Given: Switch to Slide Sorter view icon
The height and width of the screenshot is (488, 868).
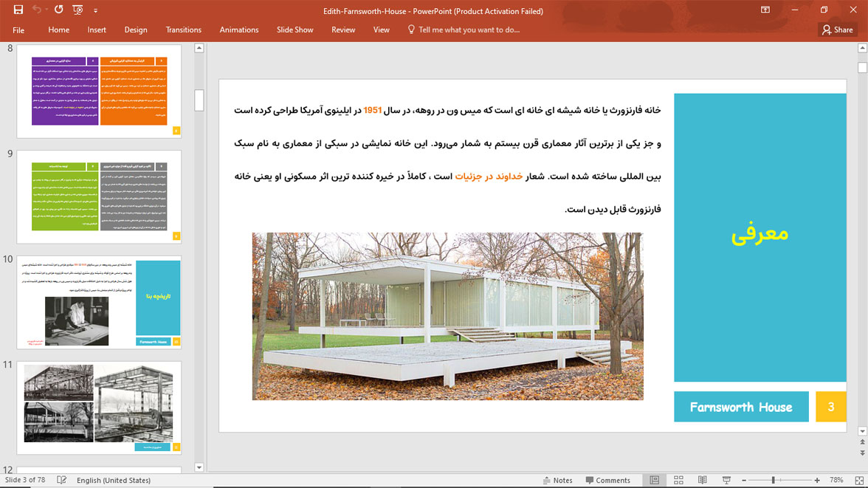Looking at the screenshot, I should point(679,480).
